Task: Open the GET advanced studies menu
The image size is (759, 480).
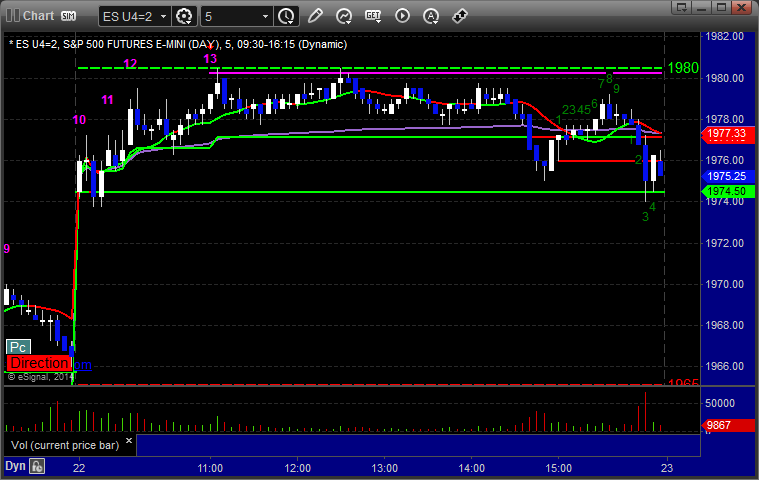Action: point(373,16)
